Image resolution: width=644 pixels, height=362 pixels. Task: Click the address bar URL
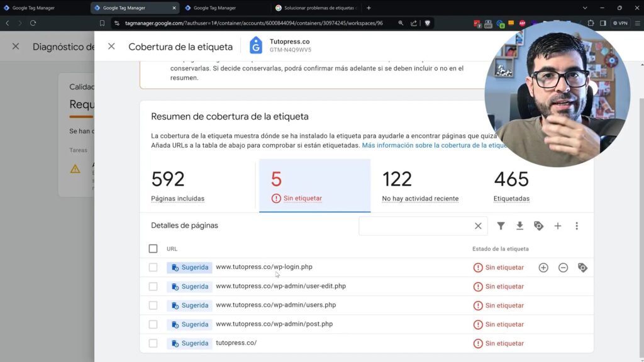pos(254,23)
